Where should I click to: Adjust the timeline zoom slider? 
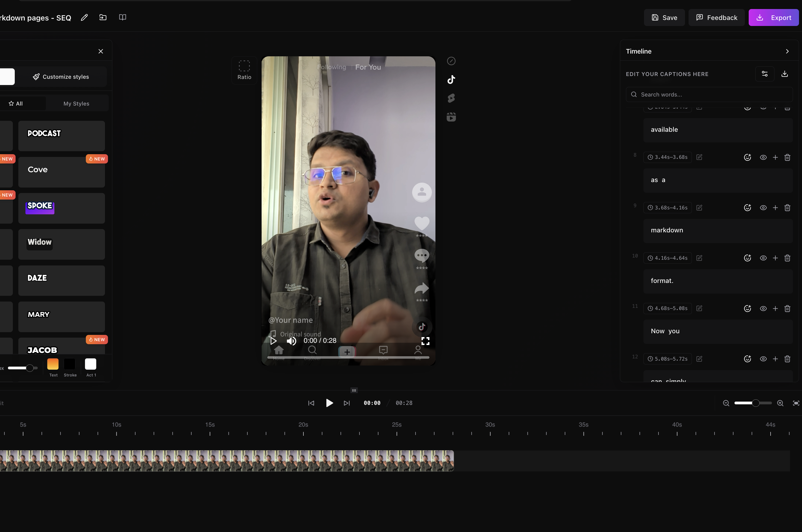point(753,403)
